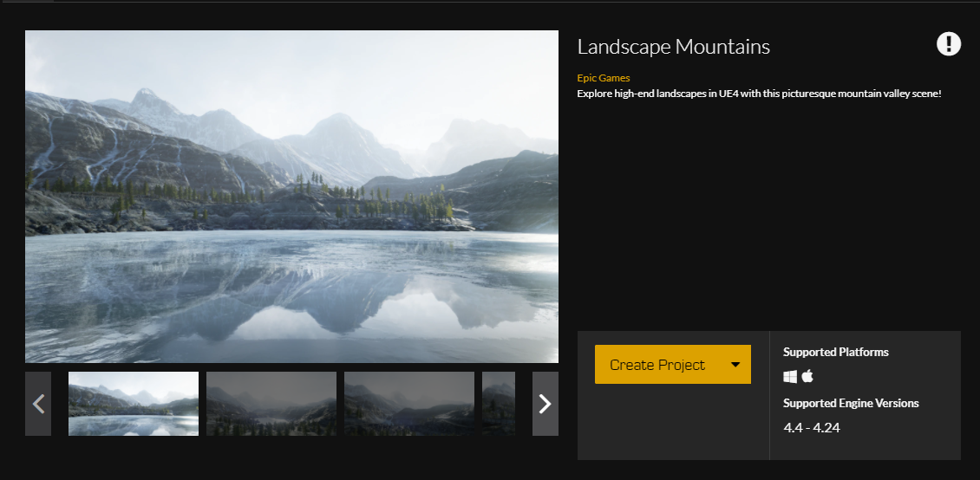This screenshot has width=980, height=480.
Task: Click the Supported Engine Versions heading
Action: pos(851,403)
